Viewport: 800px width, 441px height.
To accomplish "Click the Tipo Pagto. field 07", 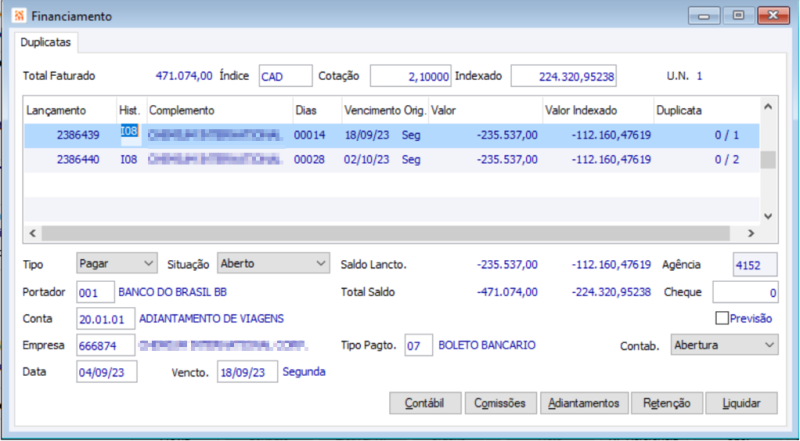I will pyautogui.click(x=418, y=346).
